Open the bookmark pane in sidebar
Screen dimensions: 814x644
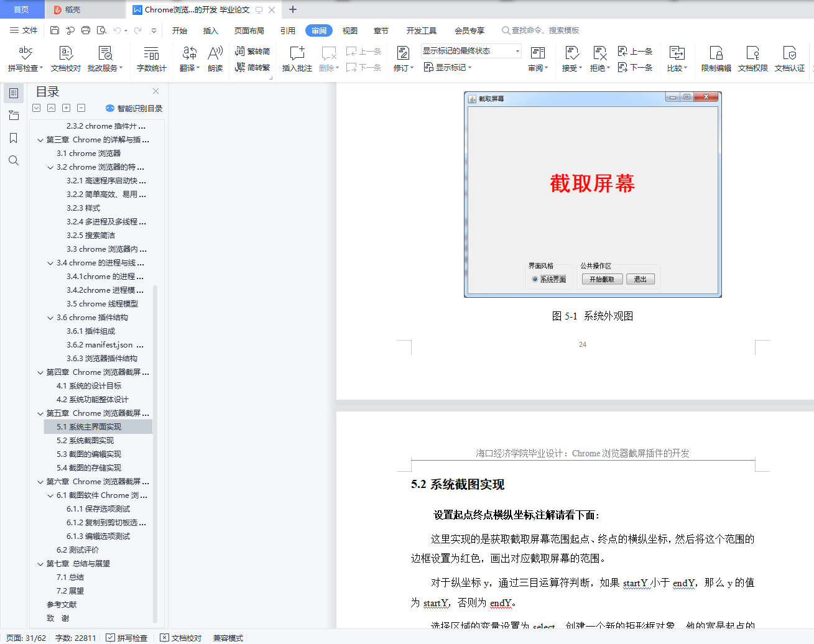click(x=14, y=138)
